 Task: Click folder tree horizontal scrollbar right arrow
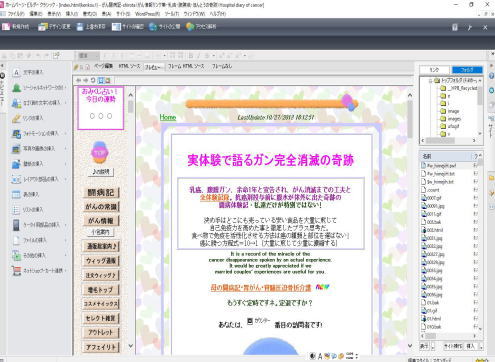click(474, 141)
